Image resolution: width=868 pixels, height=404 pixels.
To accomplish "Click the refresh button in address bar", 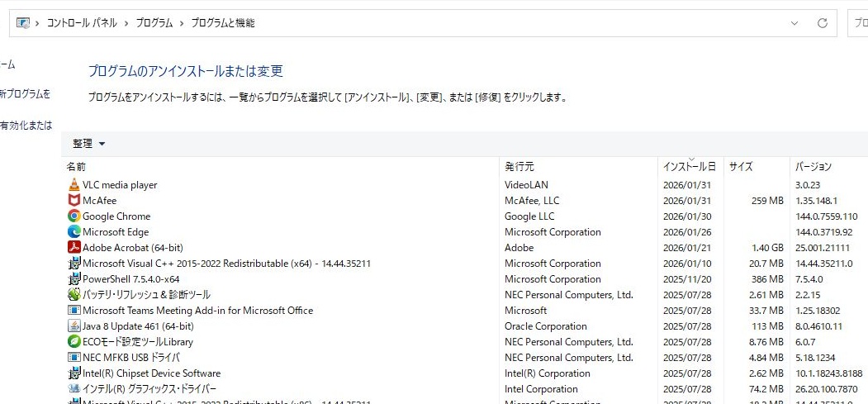I will 822,23.
